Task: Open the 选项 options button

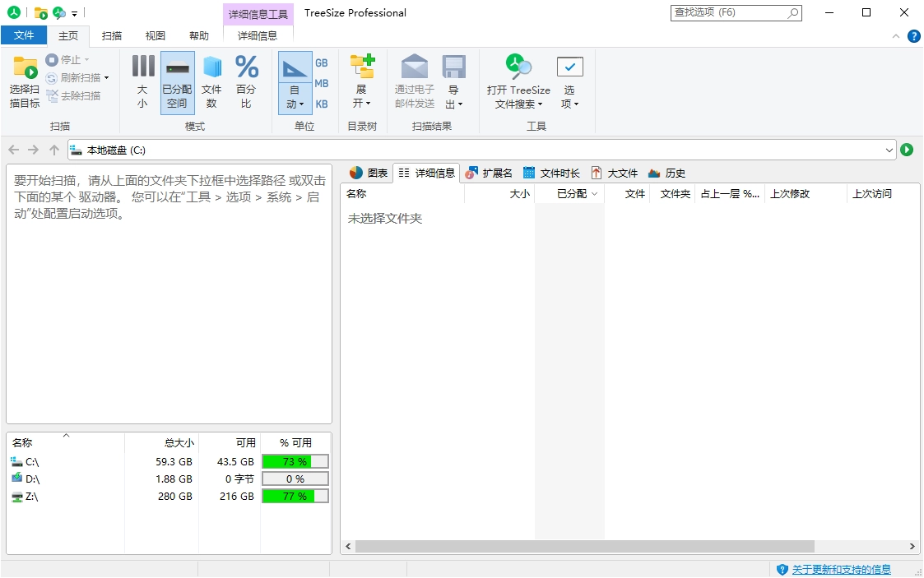Action: (x=569, y=80)
